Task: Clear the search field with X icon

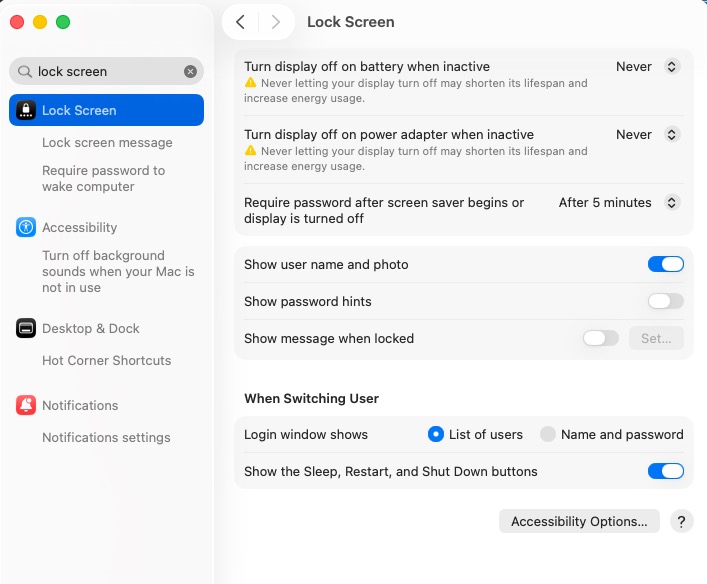Action: pyautogui.click(x=190, y=71)
